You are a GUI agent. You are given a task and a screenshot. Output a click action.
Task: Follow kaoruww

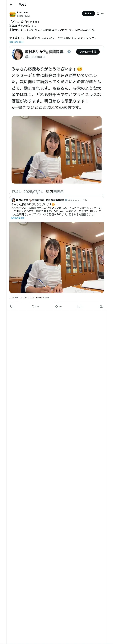(88, 14)
